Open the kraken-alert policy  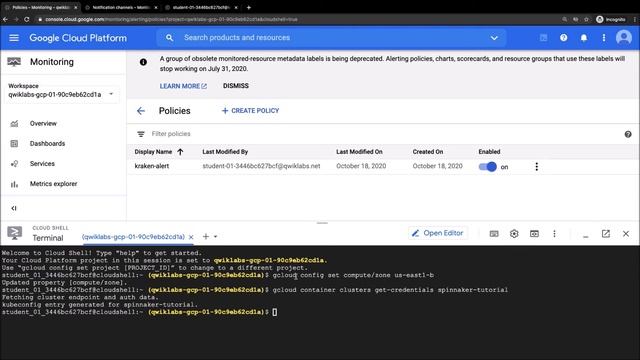tap(152, 166)
